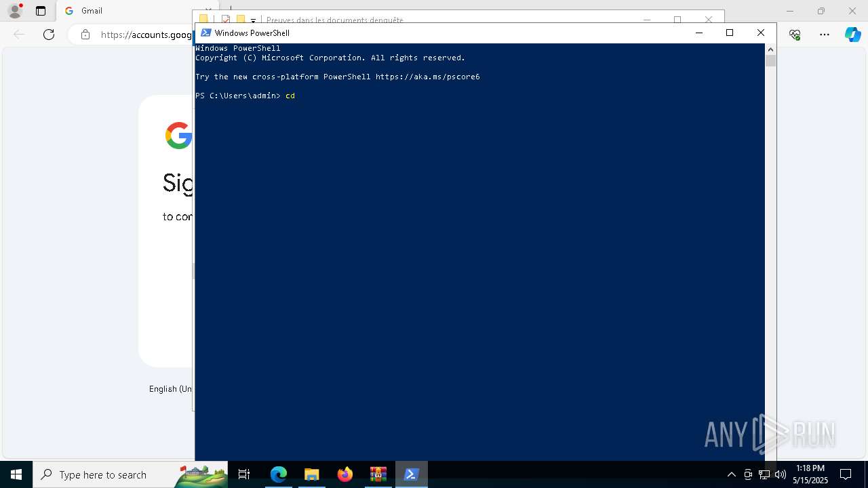This screenshot has height=488, width=868.
Task: Restore down the Edge browser window
Action: coord(821,11)
